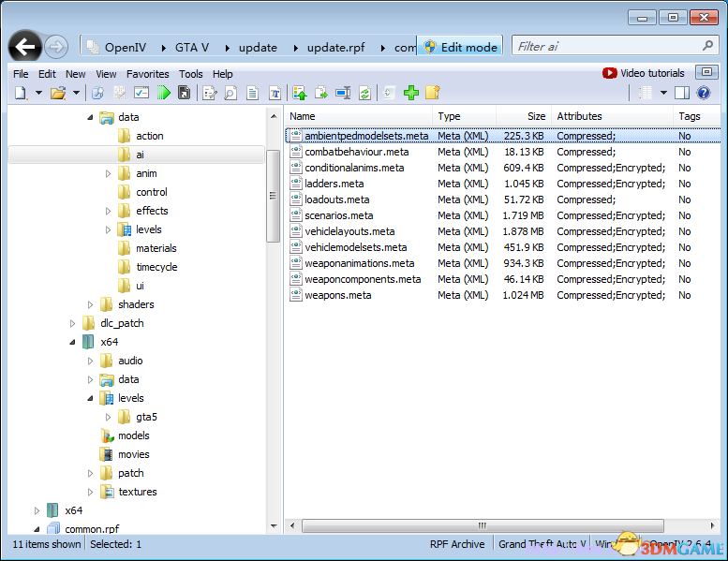The width and height of the screenshot is (728, 561).
Task: Click the green refresh arrows toolbar icon
Action: coord(364,93)
